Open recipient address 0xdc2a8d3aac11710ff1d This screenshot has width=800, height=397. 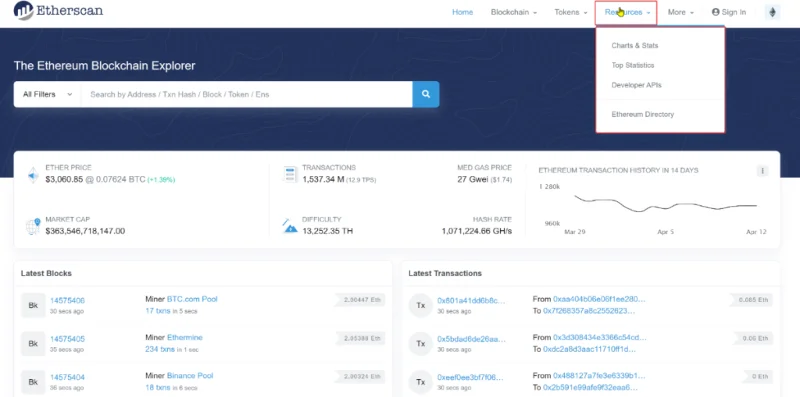[x=589, y=349]
